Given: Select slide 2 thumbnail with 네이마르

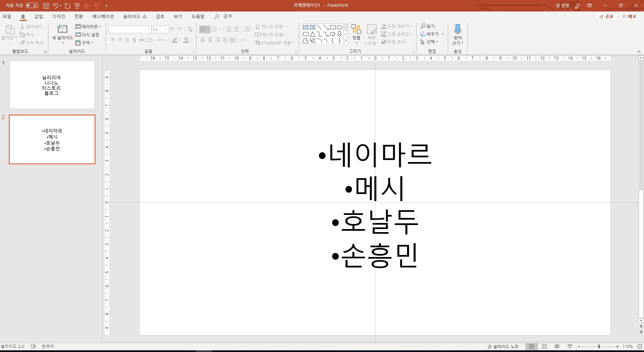Looking at the screenshot, I should click(x=52, y=139).
